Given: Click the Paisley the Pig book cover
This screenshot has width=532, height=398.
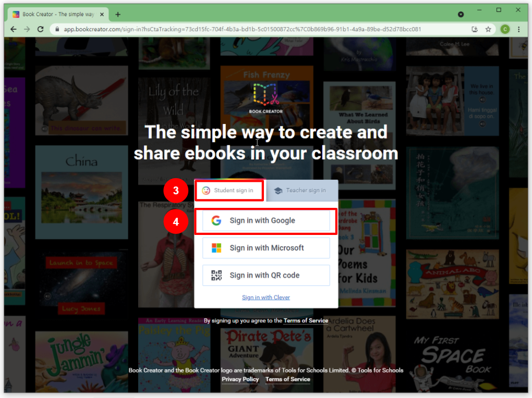Looking at the screenshot, I should [x=174, y=355].
